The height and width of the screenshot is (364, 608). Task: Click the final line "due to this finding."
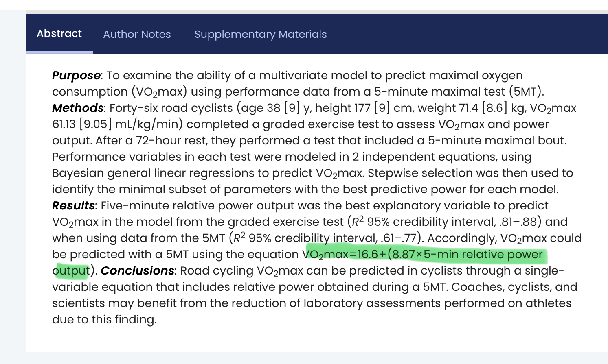tap(104, 320)
